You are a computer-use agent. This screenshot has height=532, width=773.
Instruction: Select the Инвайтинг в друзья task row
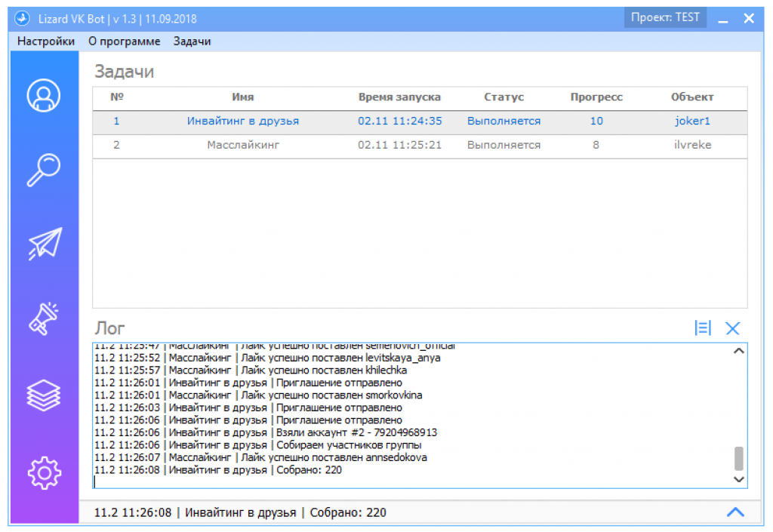click(x=420, y=121)
